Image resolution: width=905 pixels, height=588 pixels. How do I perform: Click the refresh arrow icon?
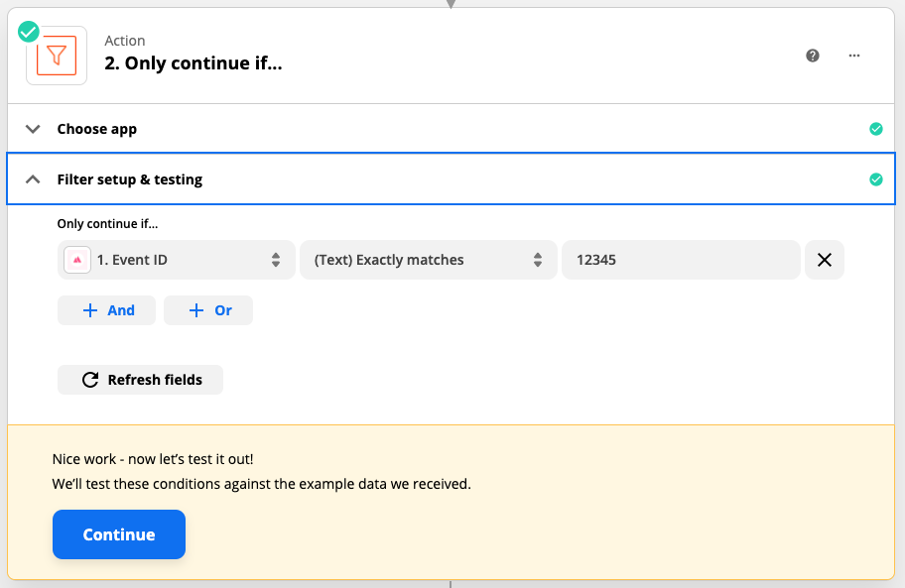(90, 380)
